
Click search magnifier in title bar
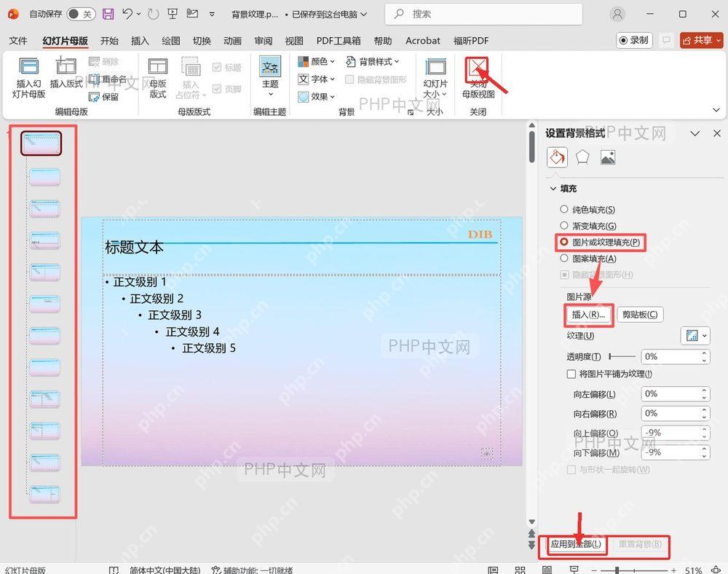point(399,14)
